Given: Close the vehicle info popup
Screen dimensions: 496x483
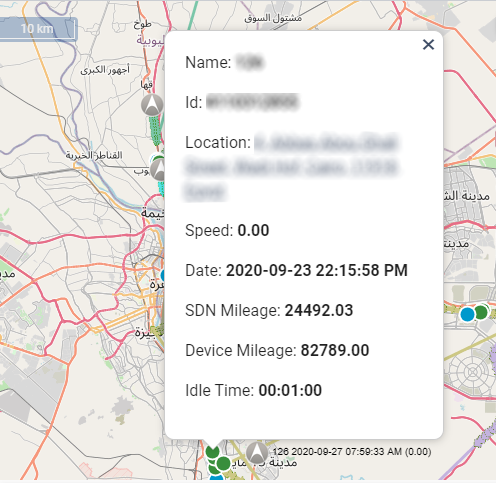Looking at the screenshot, I should coord(428,44).
